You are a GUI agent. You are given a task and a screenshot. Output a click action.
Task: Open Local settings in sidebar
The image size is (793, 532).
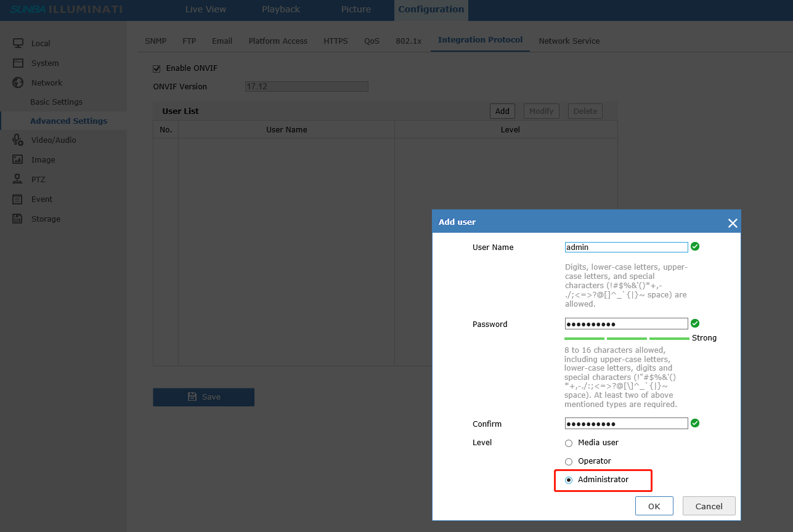click(41, 43)
